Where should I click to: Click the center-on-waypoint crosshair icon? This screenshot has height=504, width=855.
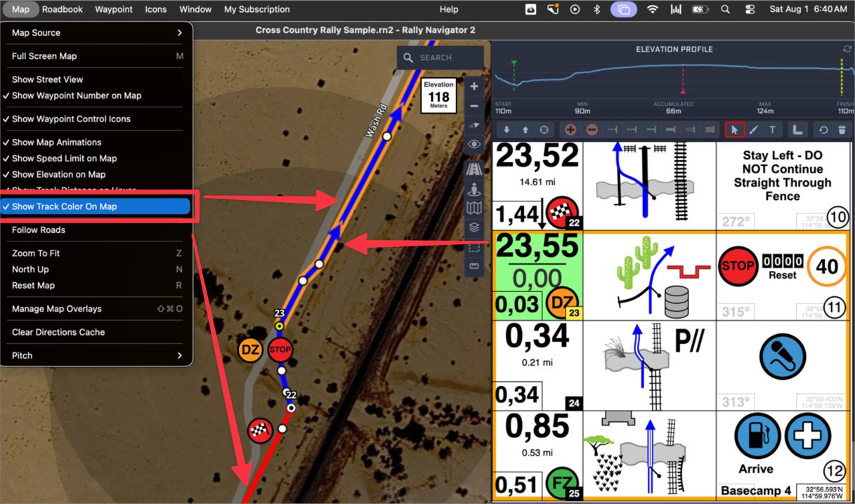click(x=544, y=130)
